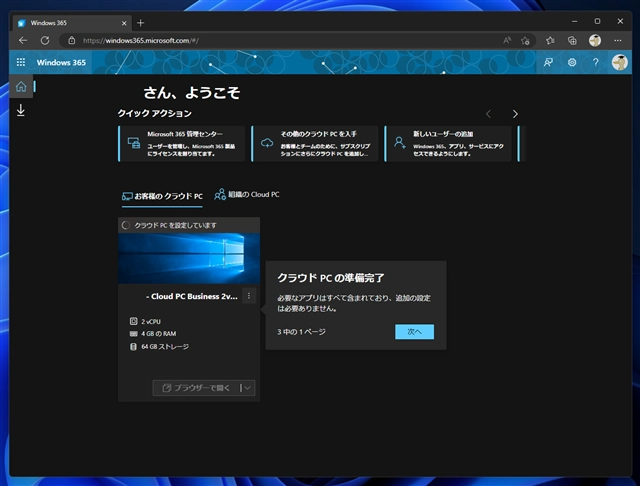
Task: Open その他のクラウド PC を入手 quick action
Action: coord(315,144)
